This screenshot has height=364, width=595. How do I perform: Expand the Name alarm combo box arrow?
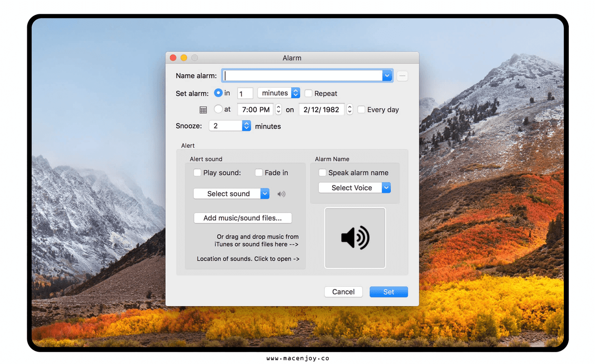(387, 76)
